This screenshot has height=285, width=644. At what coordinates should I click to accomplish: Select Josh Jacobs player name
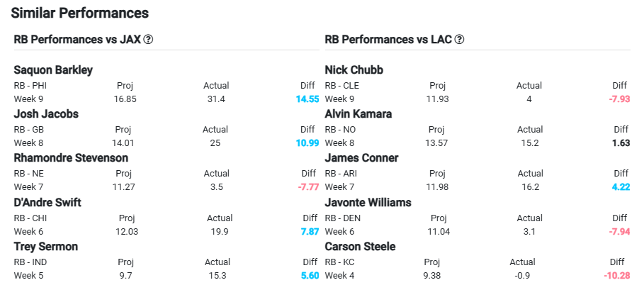point(46,114)
